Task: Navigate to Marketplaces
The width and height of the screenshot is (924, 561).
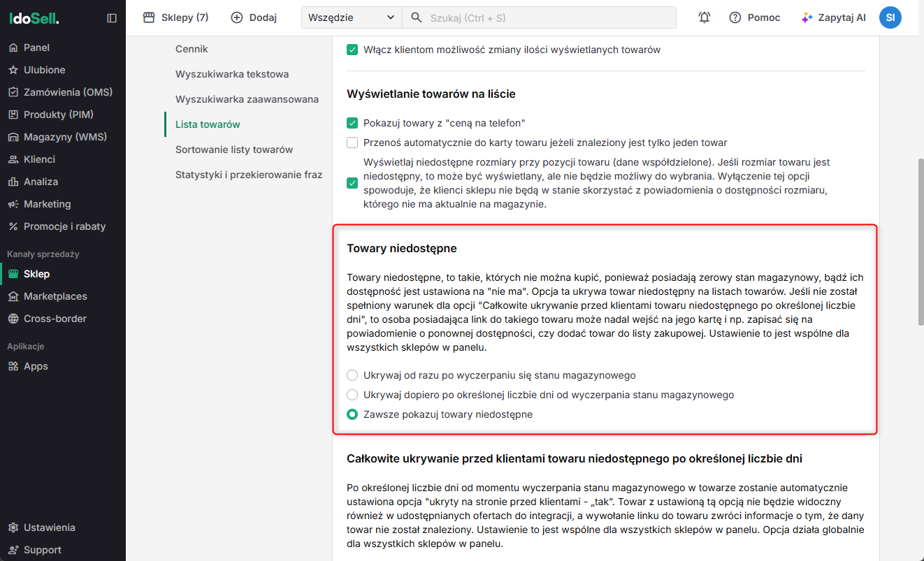Action: click(55, 296)
